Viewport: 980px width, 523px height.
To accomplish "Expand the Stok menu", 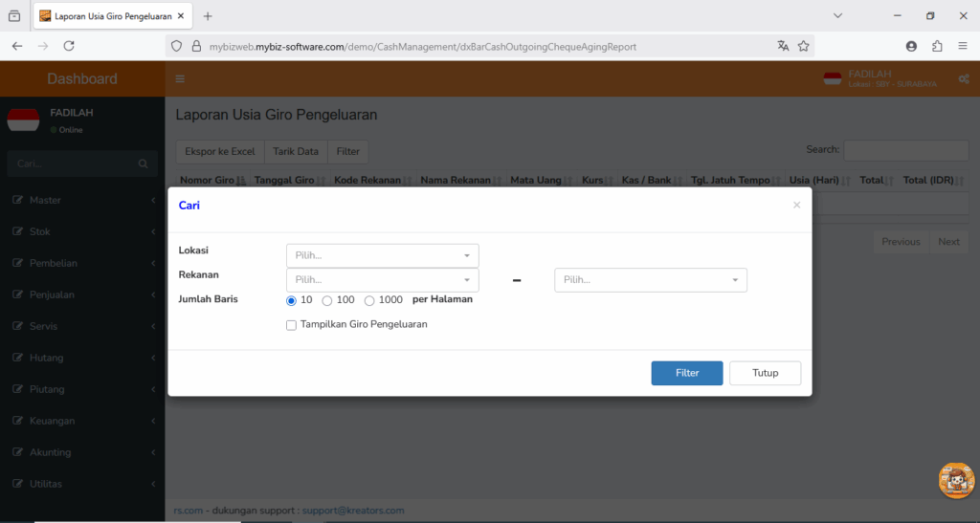I will (x=82, y=231).
